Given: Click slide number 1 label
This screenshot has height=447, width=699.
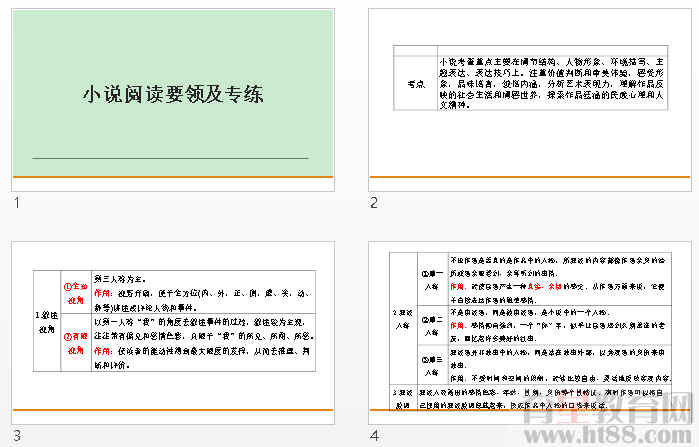Looking at the screenshot, I should (15, 203).
